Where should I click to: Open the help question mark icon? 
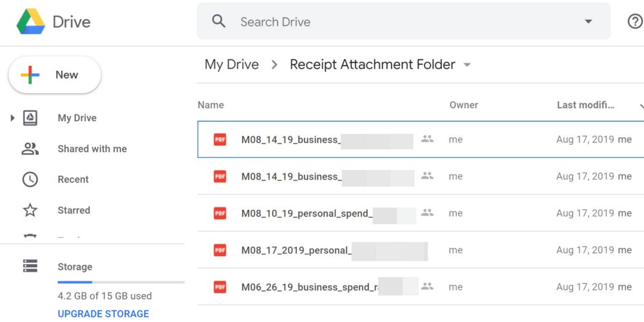click(635, 21)
